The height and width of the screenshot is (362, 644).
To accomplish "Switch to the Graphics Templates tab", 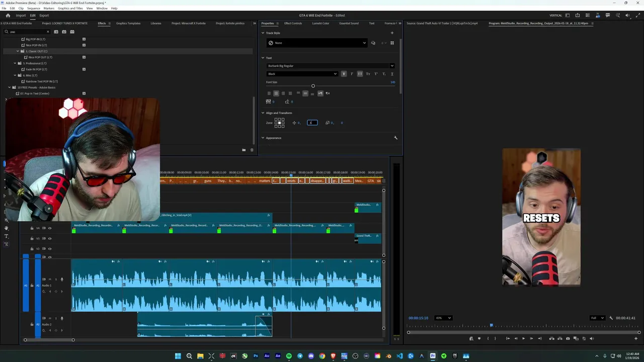I will [128, 23].
